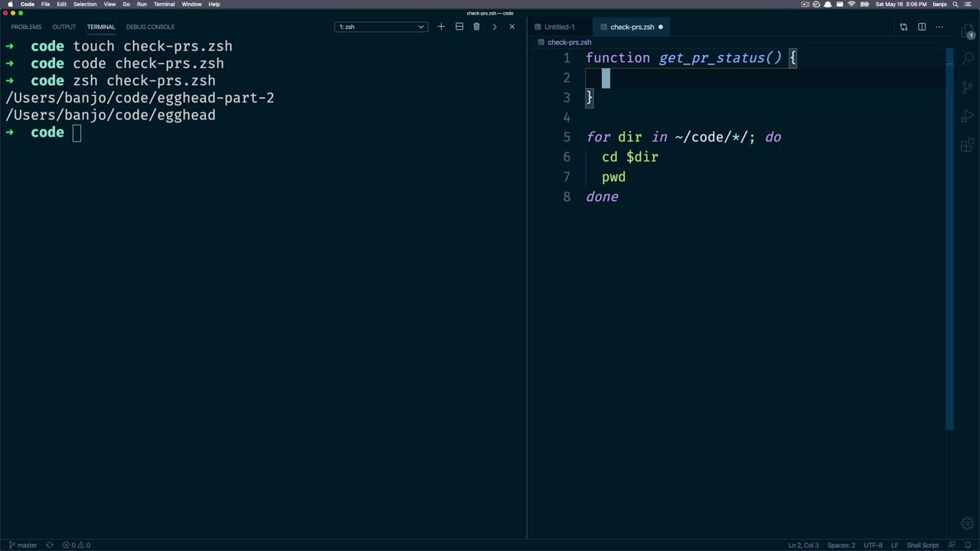Screen dimensions: 980x551
Task: Open editor More Actions ellipsis menu
Action: [x=941, y=27]
